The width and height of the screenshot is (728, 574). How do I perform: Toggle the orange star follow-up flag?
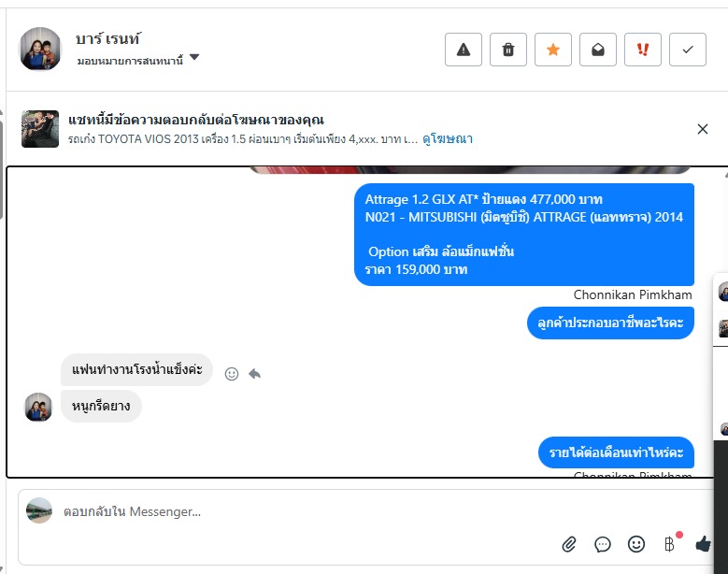(552, 50)
